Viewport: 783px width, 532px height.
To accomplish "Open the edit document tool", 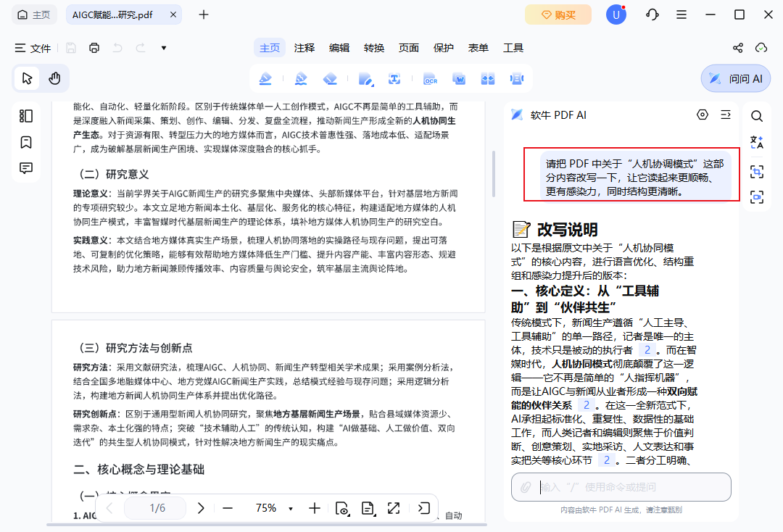I will pos(365,78).
